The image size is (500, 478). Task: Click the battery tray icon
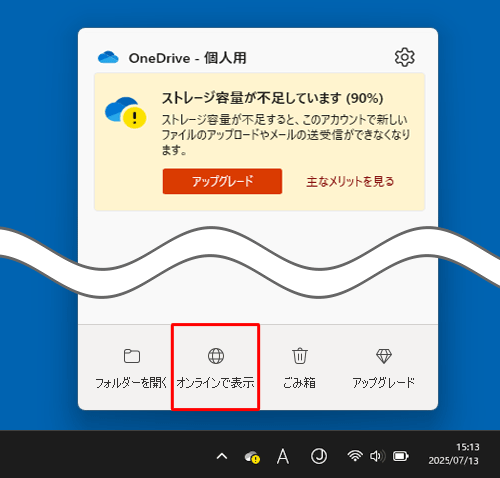click(x=401, y=456)
